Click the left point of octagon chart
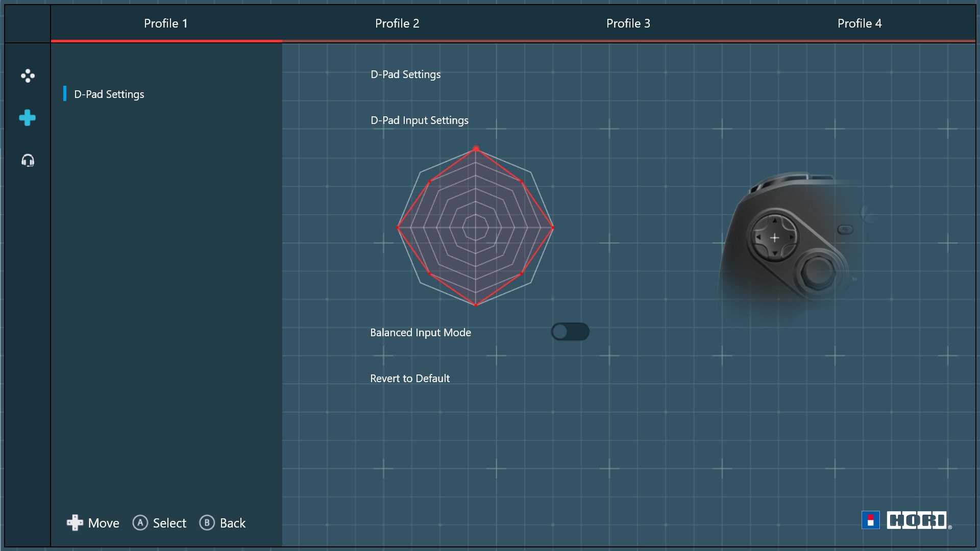The width and height of the screenshot is (980, 551). click(398, 228)
